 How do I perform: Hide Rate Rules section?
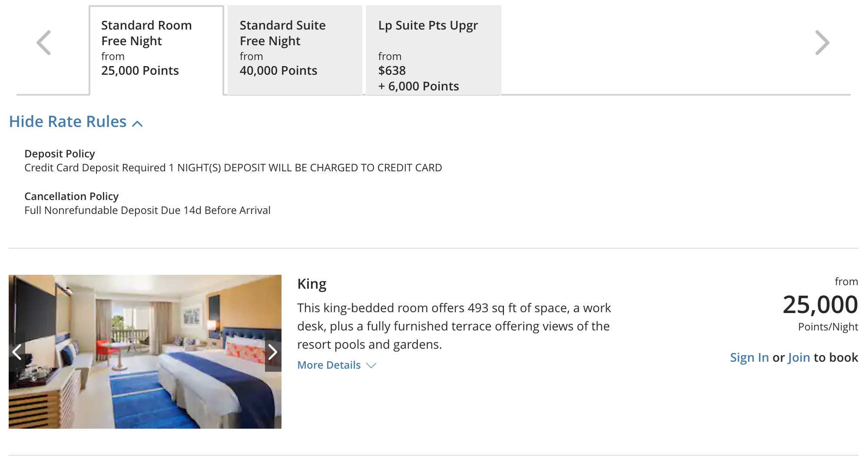(66, 122)
